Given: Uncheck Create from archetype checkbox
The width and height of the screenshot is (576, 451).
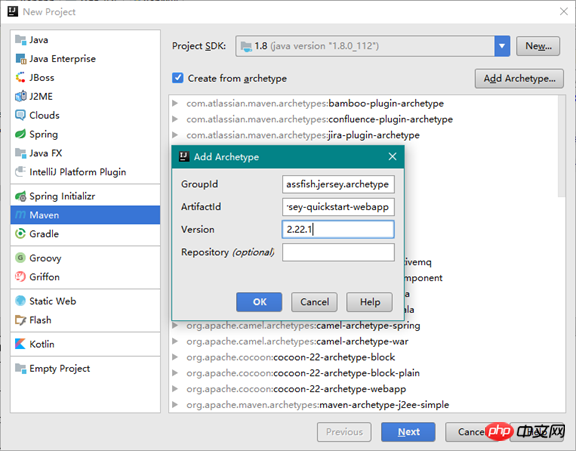Looking at the screenshot, I should [x=178, y=78].
